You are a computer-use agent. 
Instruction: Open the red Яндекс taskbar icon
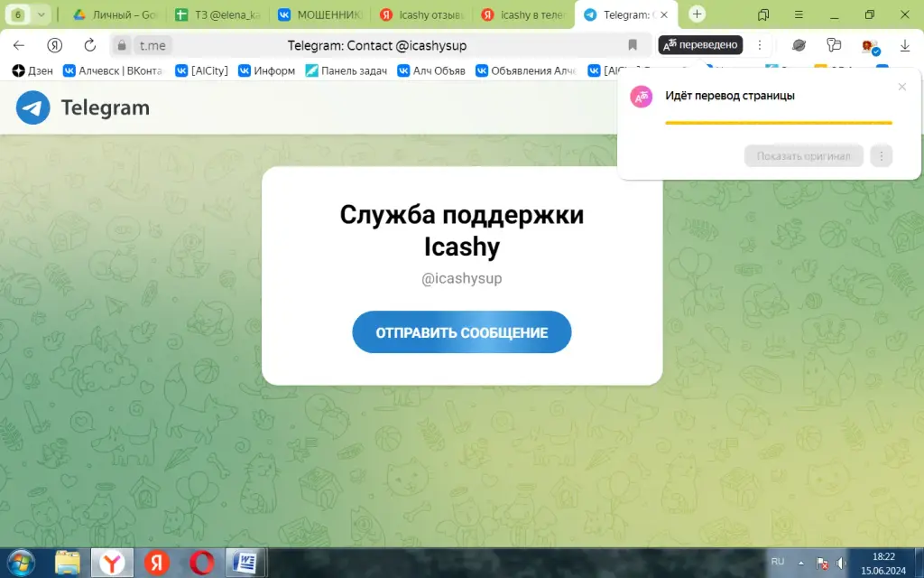pyautogui.click(x=157, y=564)
